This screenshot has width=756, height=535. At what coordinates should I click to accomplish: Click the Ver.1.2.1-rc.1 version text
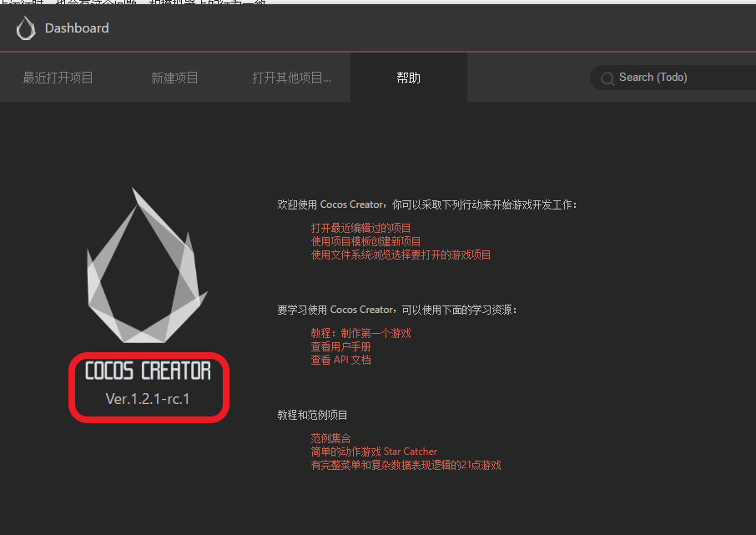click(148, 399)
